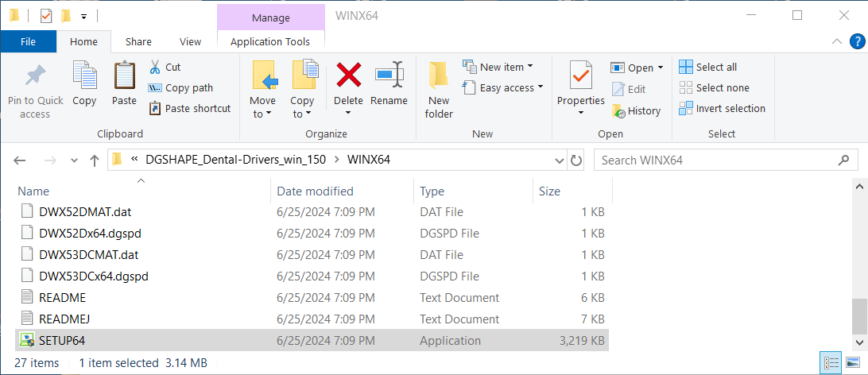Sort by the Name column header

click(143, 191)
